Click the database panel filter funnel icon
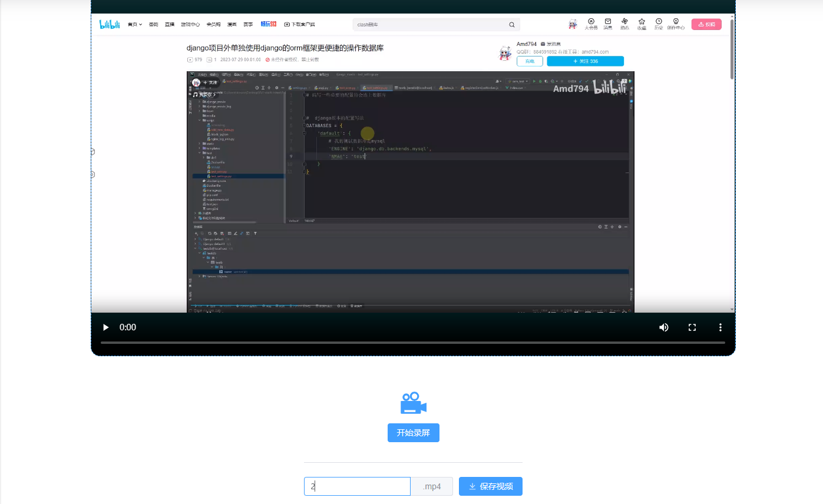The image size is (823, 504). point(255,234)
